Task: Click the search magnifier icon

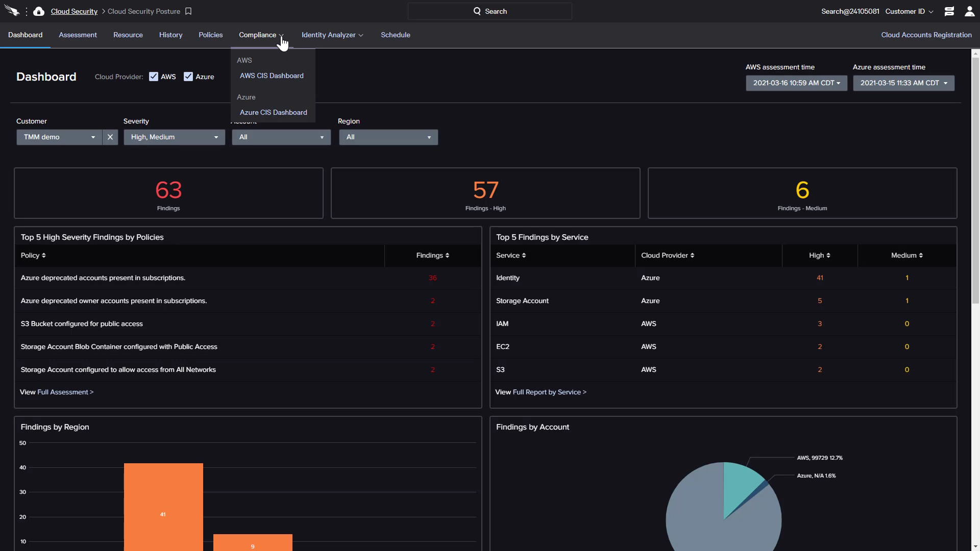Action: (477, 11)
